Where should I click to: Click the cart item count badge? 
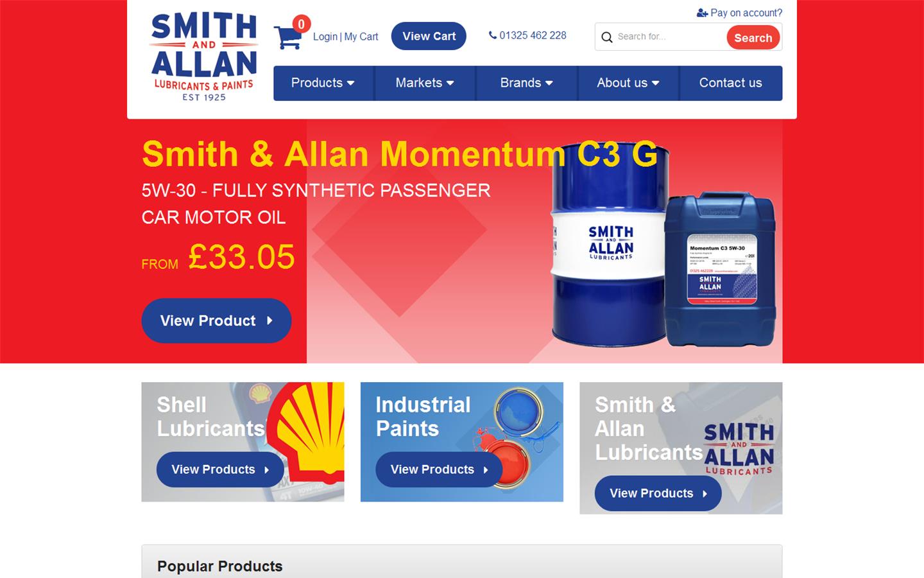tap(301, 24)
